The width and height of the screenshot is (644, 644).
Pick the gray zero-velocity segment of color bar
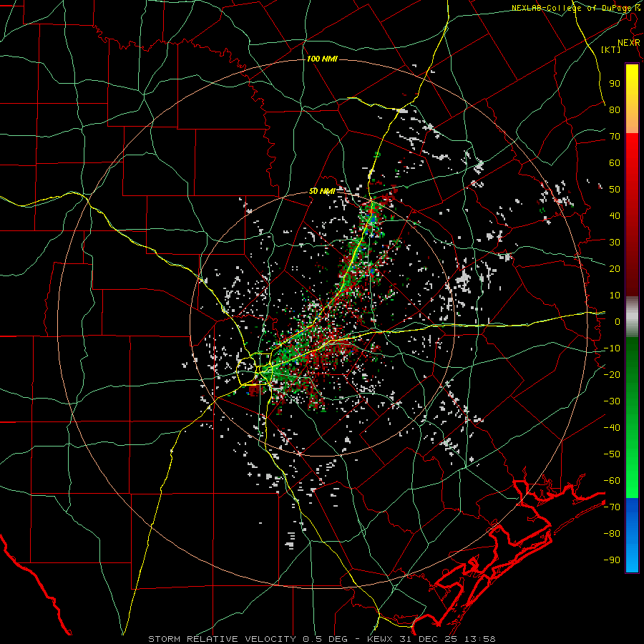632,316
